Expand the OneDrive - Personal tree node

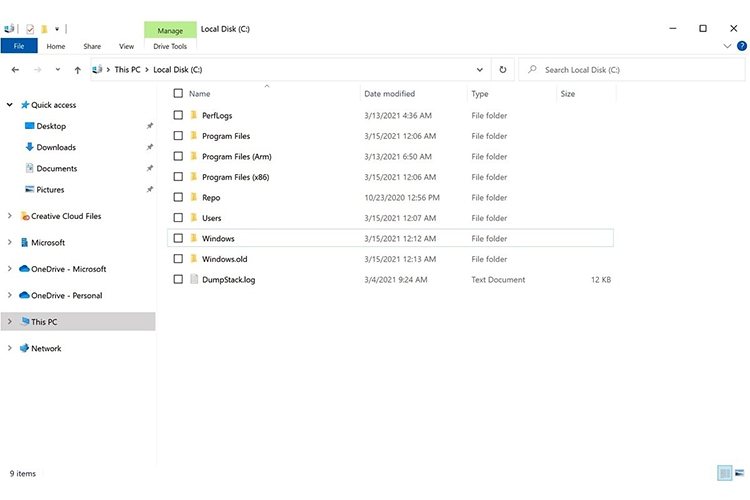pyautogui.click(x=10, y=295)
